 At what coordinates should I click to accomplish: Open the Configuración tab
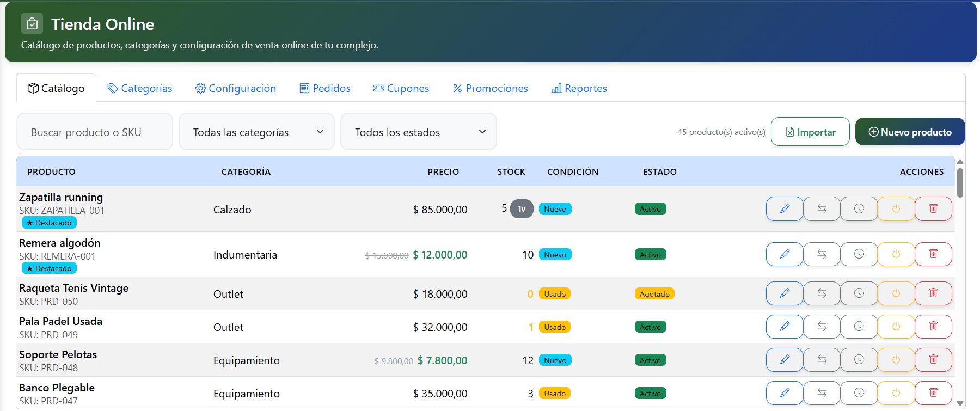tap(236, 88)
